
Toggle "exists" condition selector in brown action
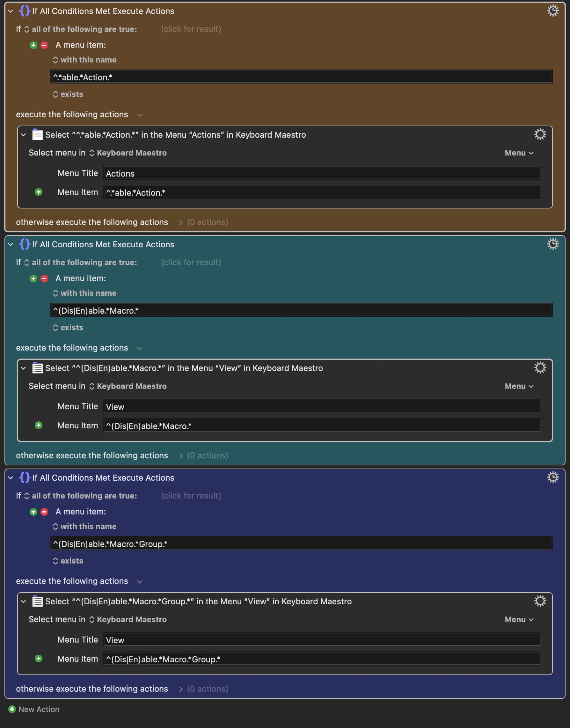68,94
